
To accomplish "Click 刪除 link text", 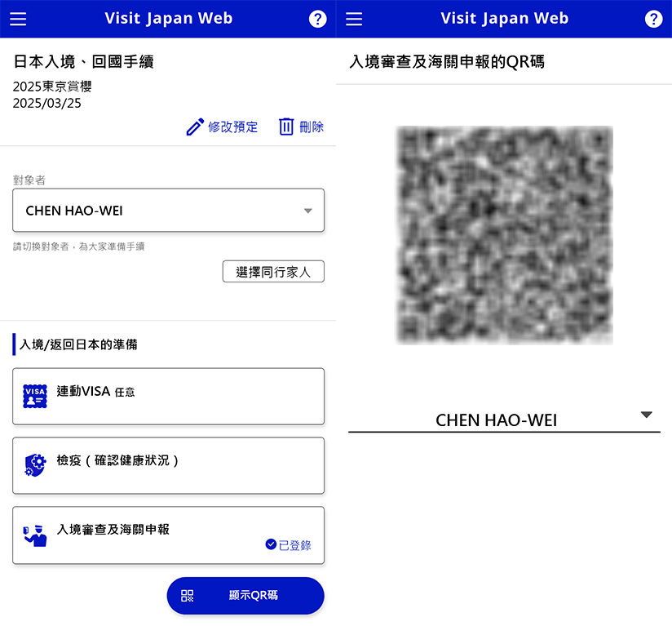I will [312, 127].
